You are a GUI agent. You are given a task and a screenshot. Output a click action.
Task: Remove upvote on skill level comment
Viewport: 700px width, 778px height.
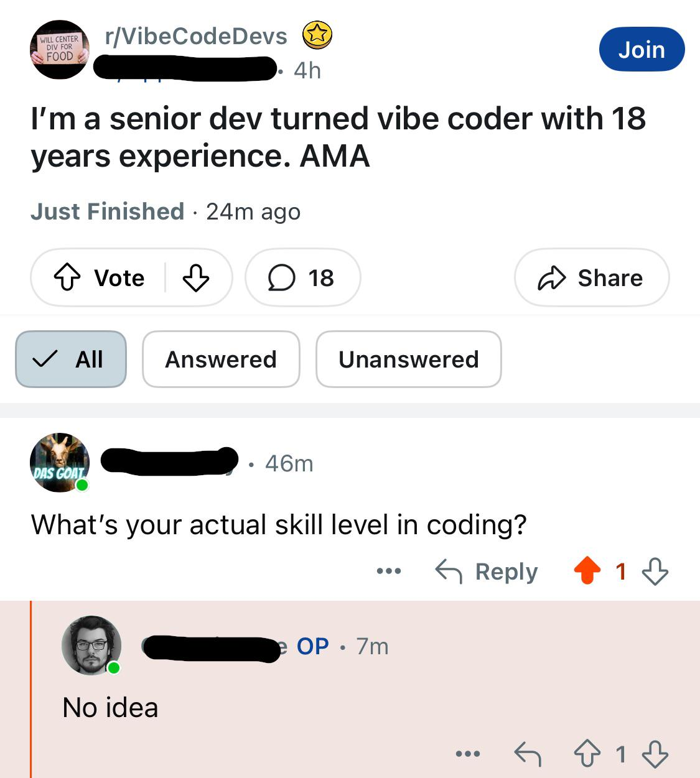[587, 571]
